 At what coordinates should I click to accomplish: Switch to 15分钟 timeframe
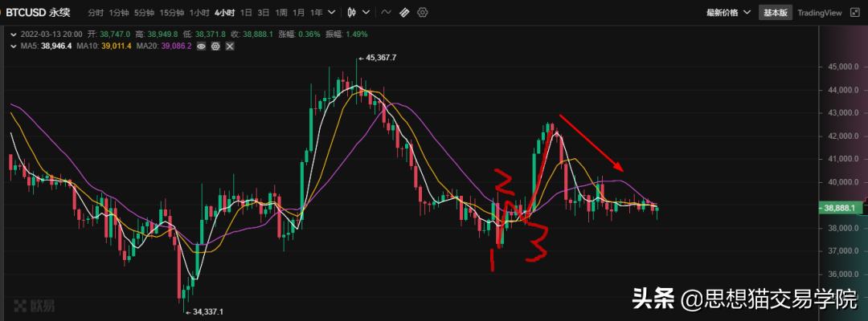point(172,12)
